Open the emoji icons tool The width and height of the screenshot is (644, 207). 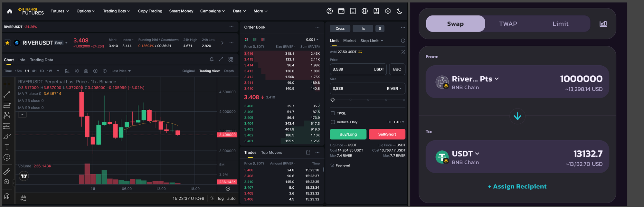(7, 157)
